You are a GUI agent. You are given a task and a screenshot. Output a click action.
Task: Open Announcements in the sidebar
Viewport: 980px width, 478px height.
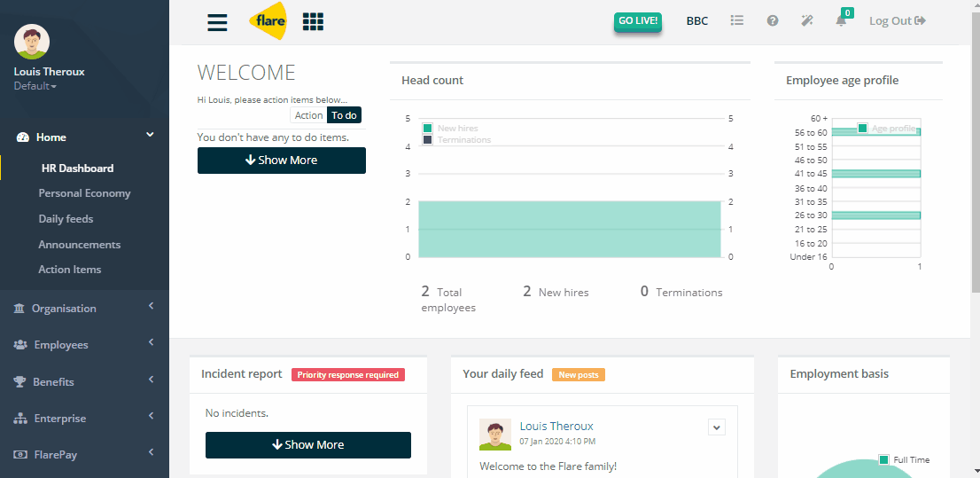click(80, 245)
